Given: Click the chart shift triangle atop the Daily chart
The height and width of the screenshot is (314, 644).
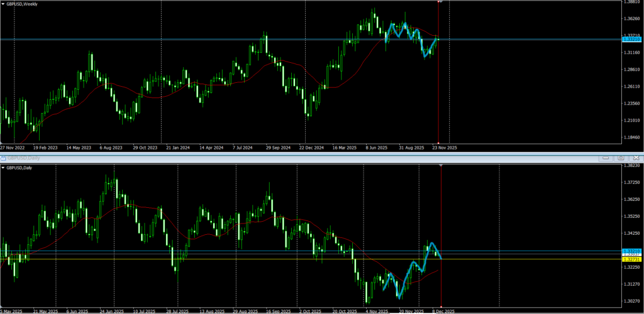Looking at the screenshot, I should click(440, 165).
